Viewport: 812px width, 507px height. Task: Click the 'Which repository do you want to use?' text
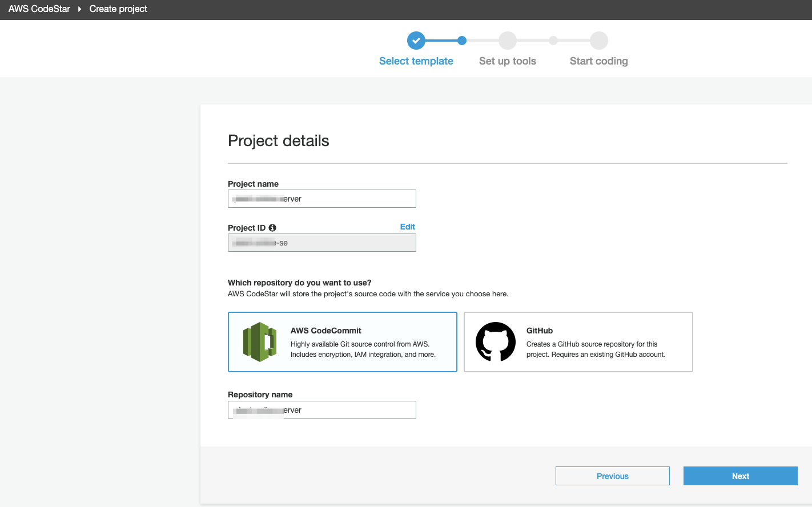300,283
